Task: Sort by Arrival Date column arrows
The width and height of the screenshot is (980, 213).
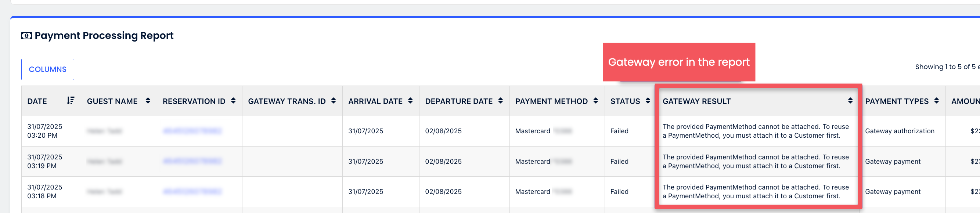Action: click(411, 101)
